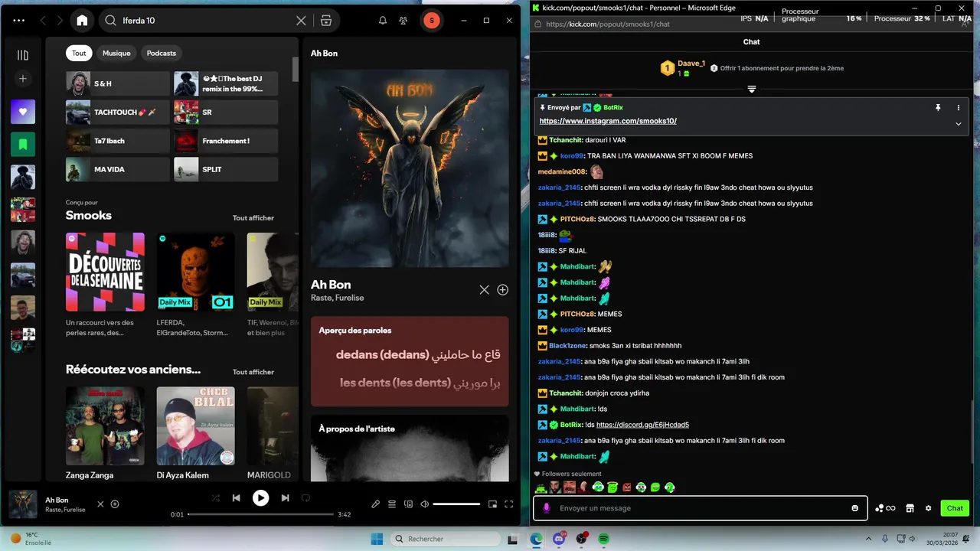980x551 pixels.
Task: Open the emoji picker in chat input
Action: [x=855, y=508]
